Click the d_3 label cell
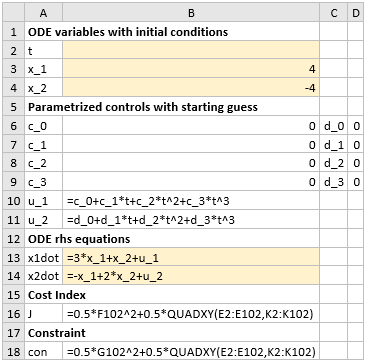 pyautogui.click(x=333, y=182)
